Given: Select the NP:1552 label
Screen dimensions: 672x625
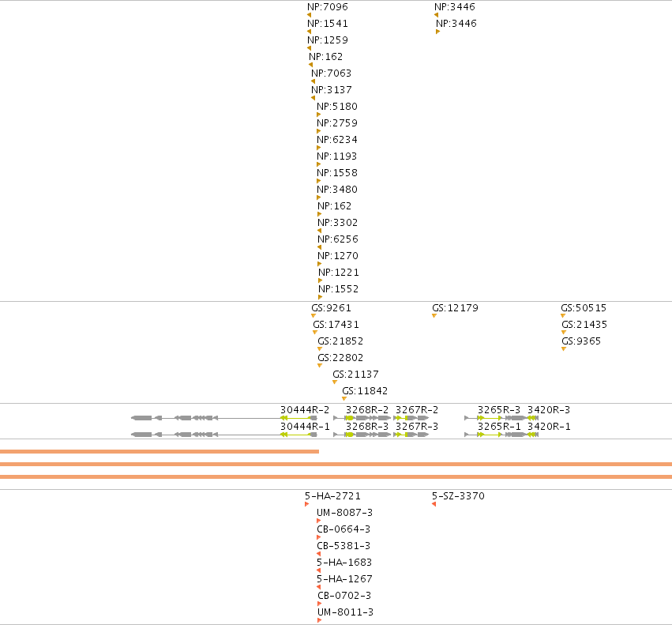Looking at the screenshot, I should click(338, 289).
